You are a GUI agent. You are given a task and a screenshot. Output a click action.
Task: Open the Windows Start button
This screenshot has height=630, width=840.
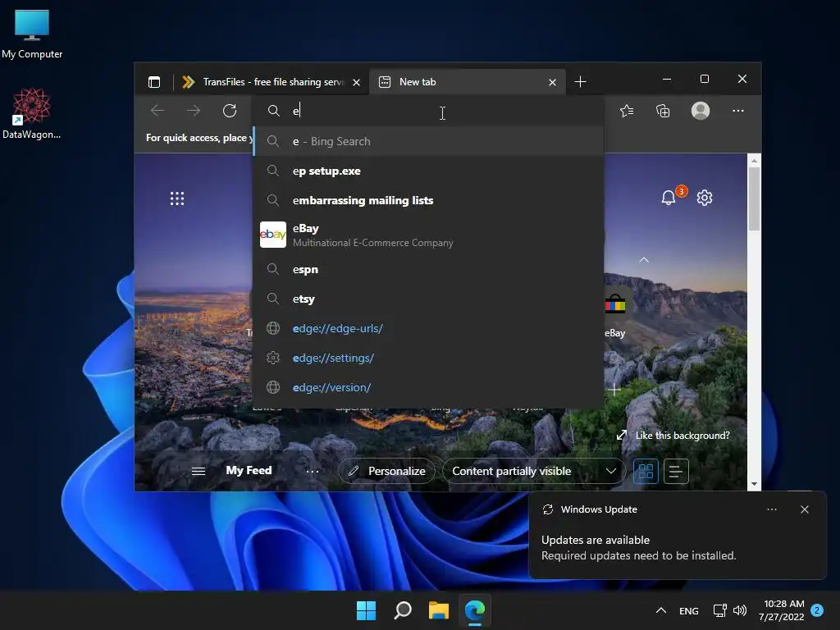(367, 610)
